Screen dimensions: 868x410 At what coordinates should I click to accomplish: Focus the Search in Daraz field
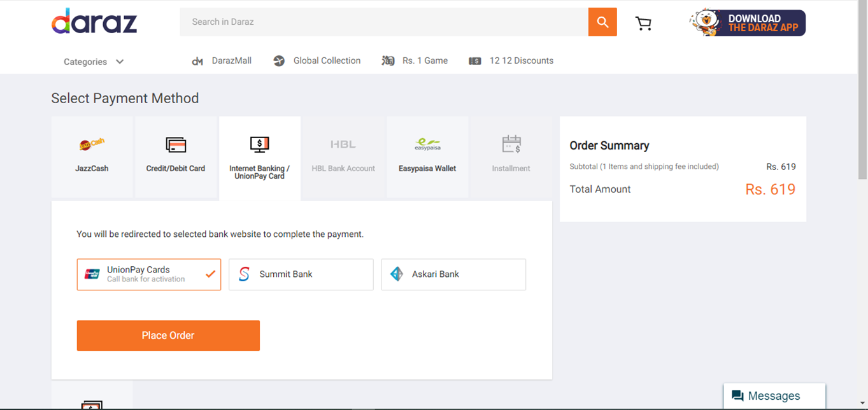pyautogui.click(x=384, y=22)
